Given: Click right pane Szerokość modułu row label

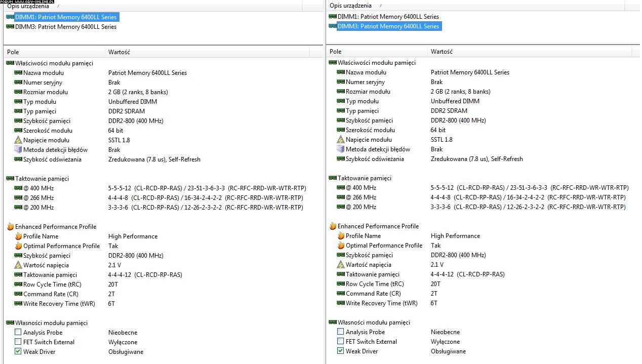Looking at the screenshot, I should coord(369,130).
